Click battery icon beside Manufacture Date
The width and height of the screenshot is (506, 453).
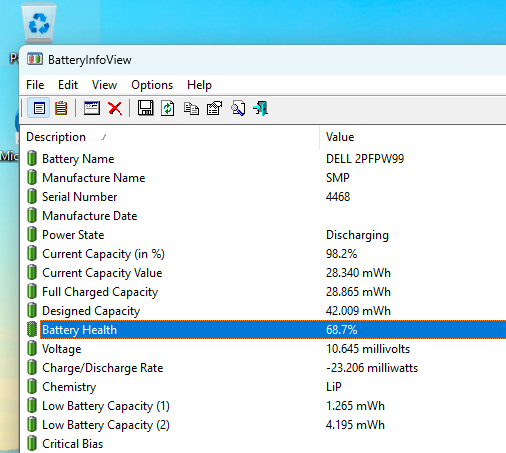point(32,215)
